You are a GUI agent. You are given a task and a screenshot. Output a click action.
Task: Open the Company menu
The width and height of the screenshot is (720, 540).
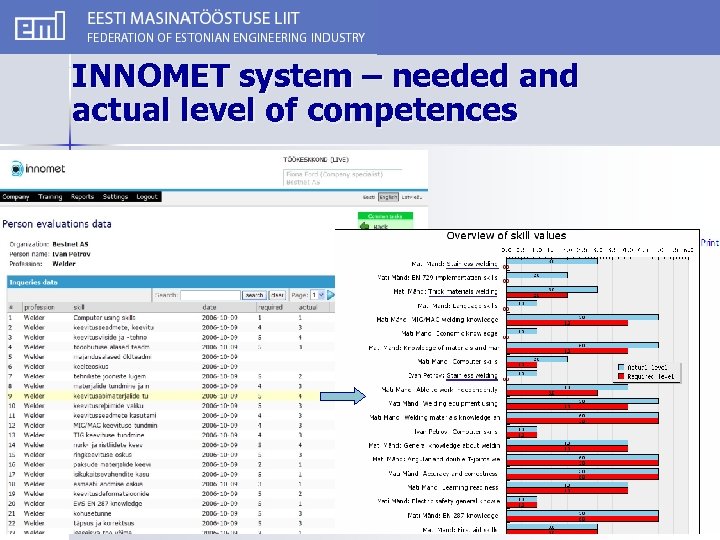16,197
